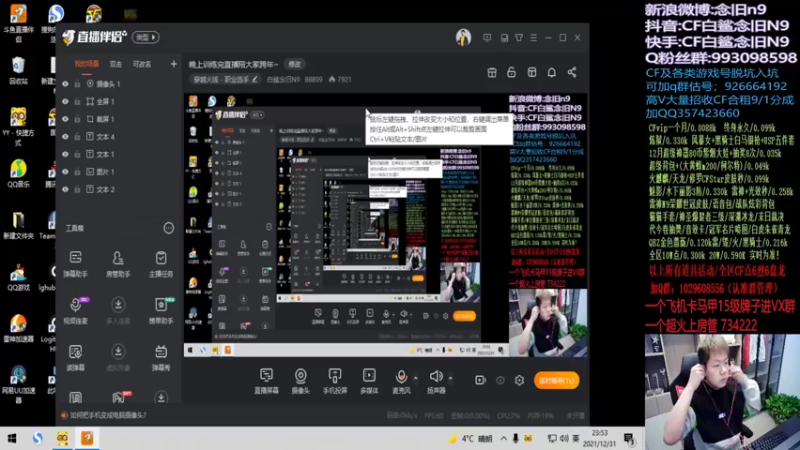The image size is (800, 450).
Task: Hide the 文本 1 source
Action: point(65,154)
